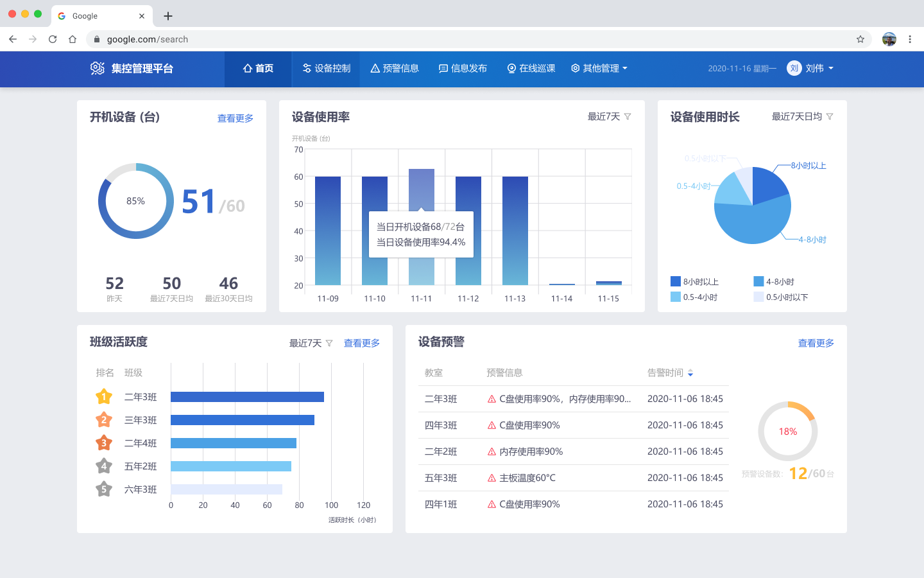Open the 最近7天日均 filter dropdown

tap(802, 116)
